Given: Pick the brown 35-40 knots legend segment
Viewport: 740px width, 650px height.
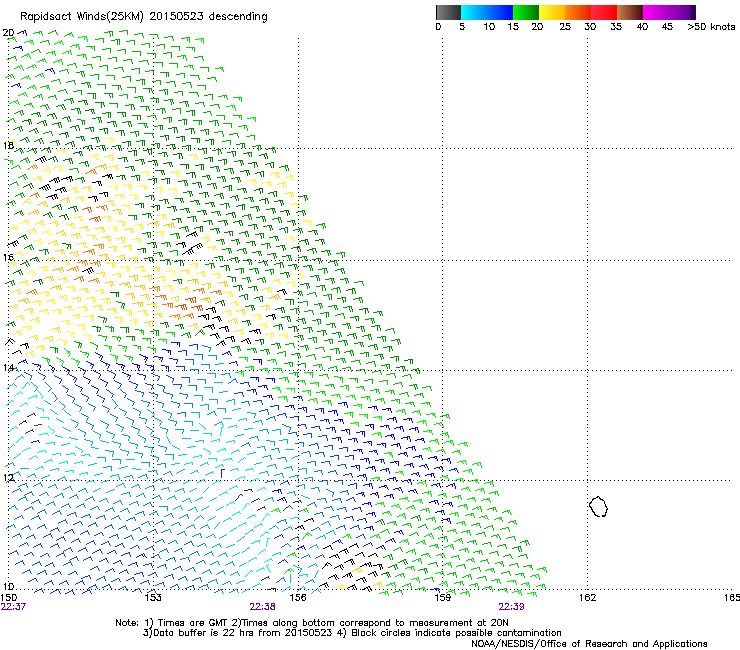Looking at the screenshot, I should (x=630, y=12).
